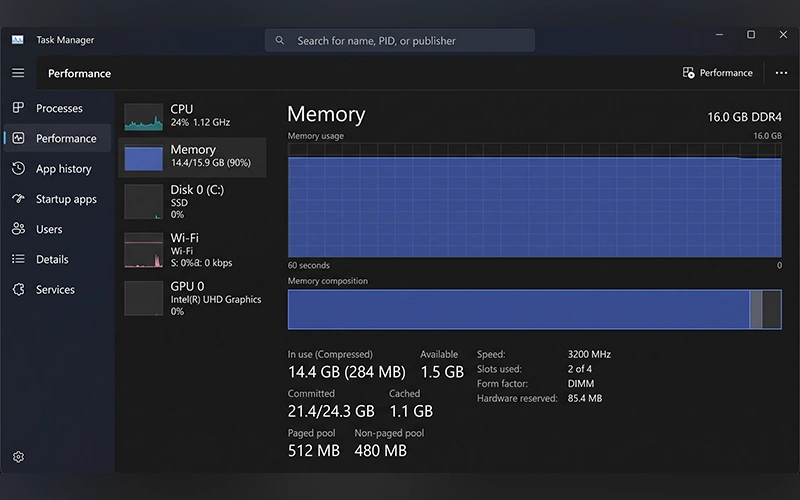Image resolution: width=800 pixels, height=500 pixels.
Task: Click the Processes sidebar icon
Action: pos(18,108)
